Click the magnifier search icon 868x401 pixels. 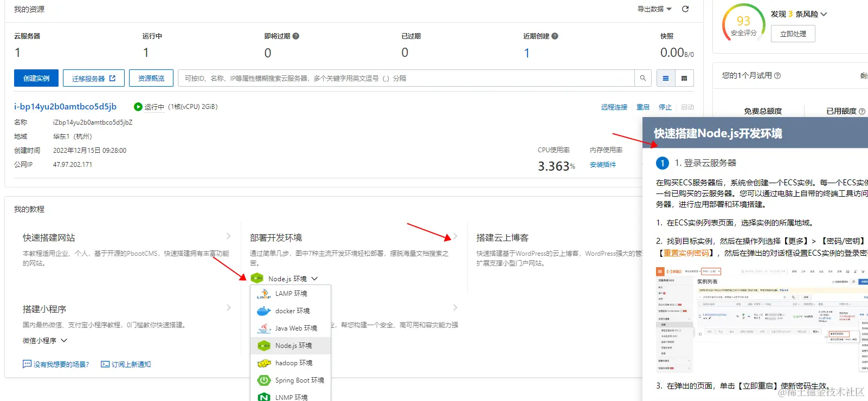642,78
